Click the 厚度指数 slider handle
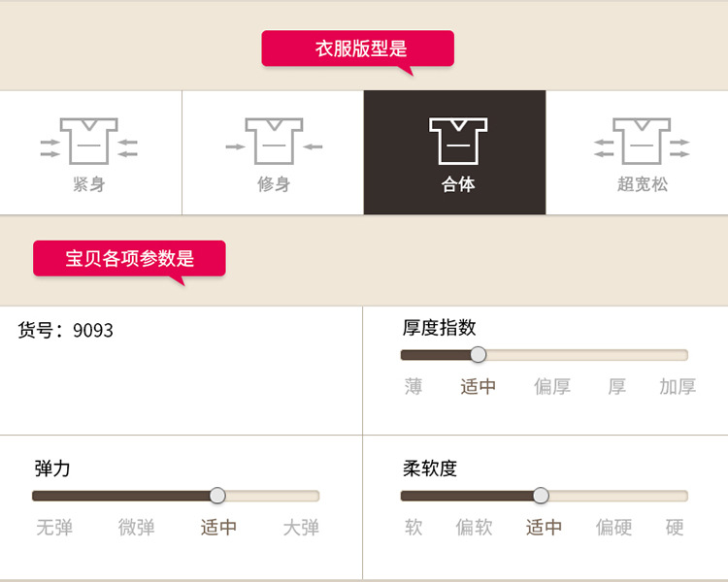This screenshot has width=728, height=582. click(478, 355)
